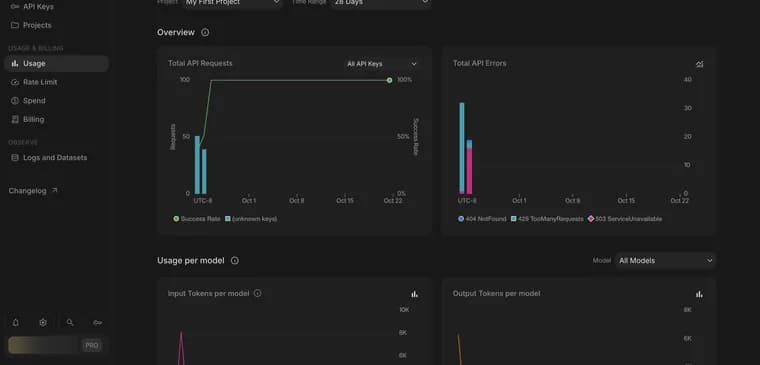Open the search magnifier icon
This screenshot has width=760, height=365.
pos(70,323)
